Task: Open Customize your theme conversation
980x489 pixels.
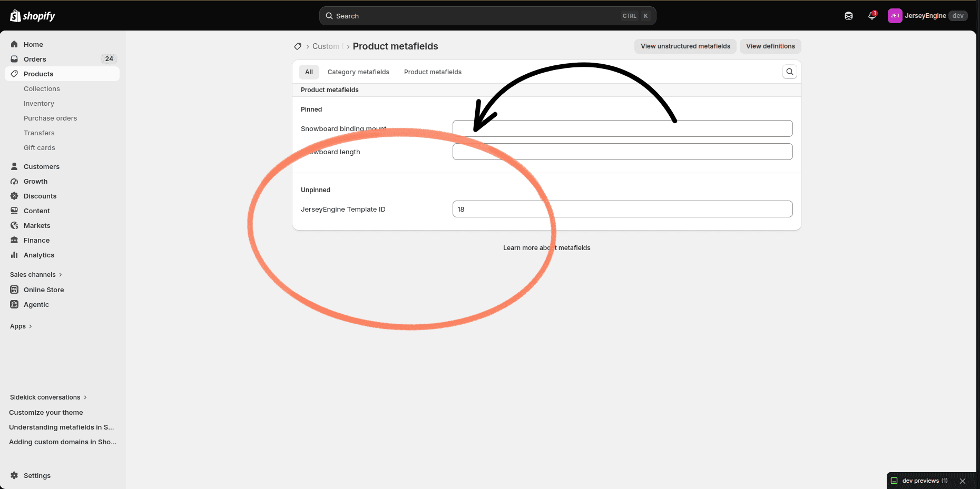Action: tap(46, 413)
